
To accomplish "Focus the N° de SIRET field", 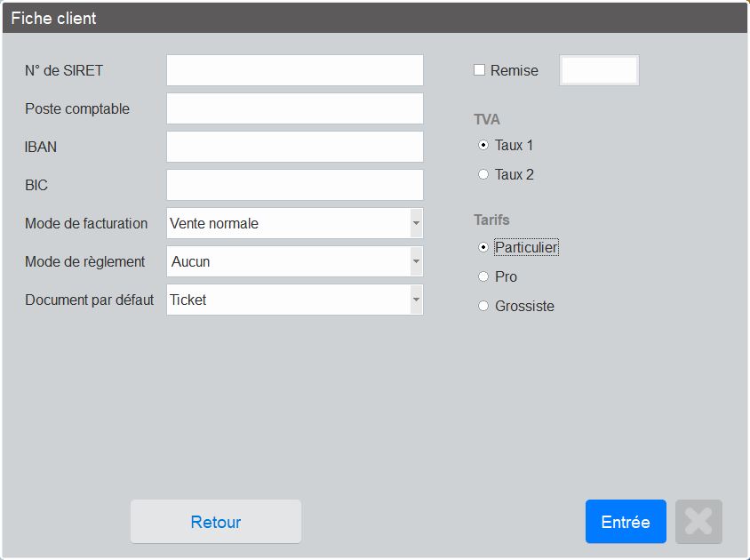I will tap(295, 70).
